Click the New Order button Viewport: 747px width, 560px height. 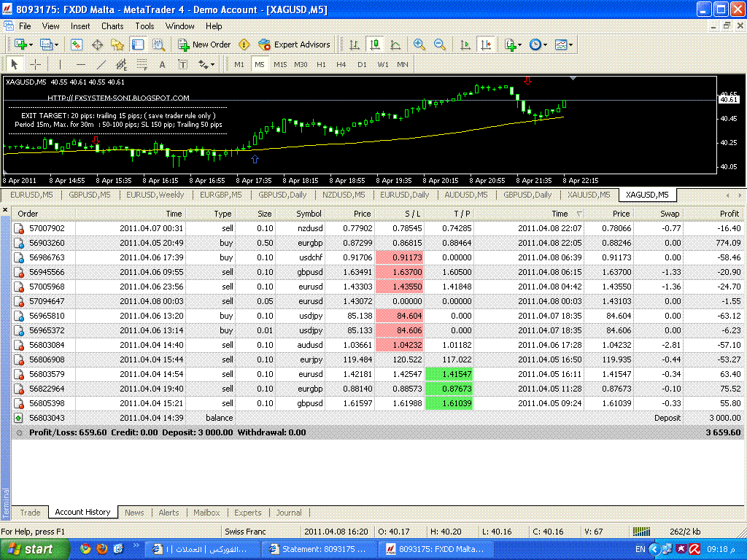tap(205, 44)
